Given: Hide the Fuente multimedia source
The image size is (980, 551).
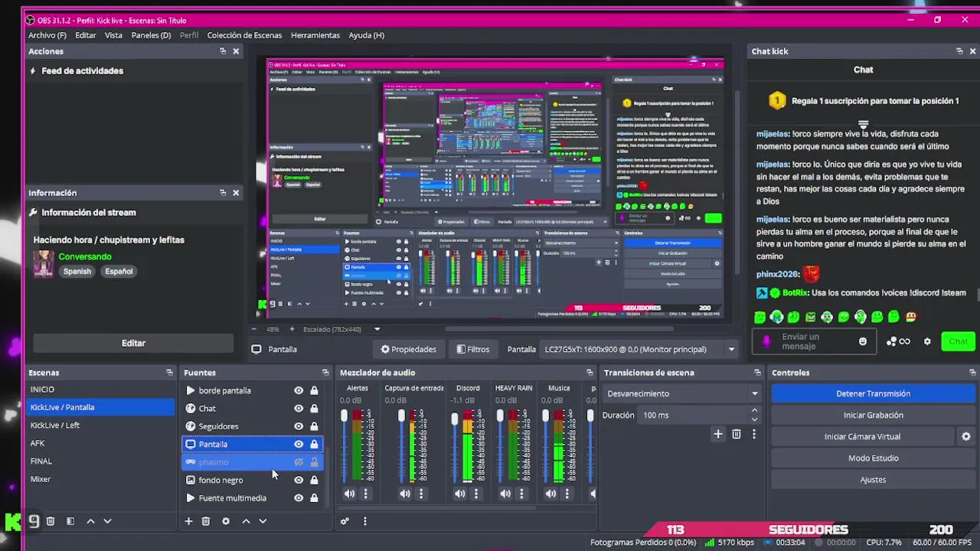Looking at the screenshot, I should (299, 498).
